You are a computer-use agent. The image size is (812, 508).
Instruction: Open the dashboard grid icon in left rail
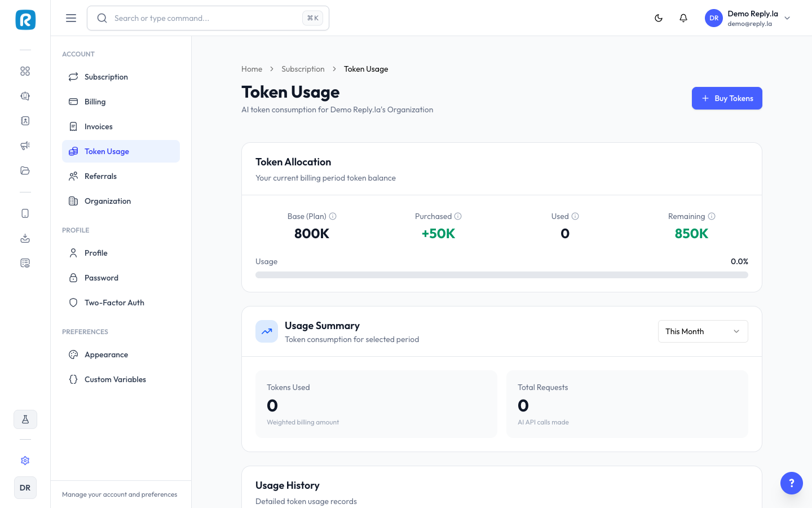(25, 71)
